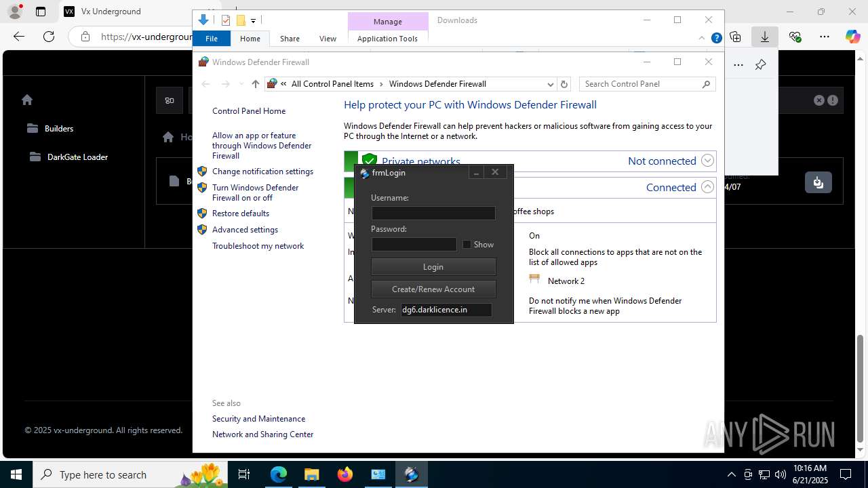Tick the Show password checkbox
The image size is (868, 488).
pyautogui.click(x=467, y=245)
